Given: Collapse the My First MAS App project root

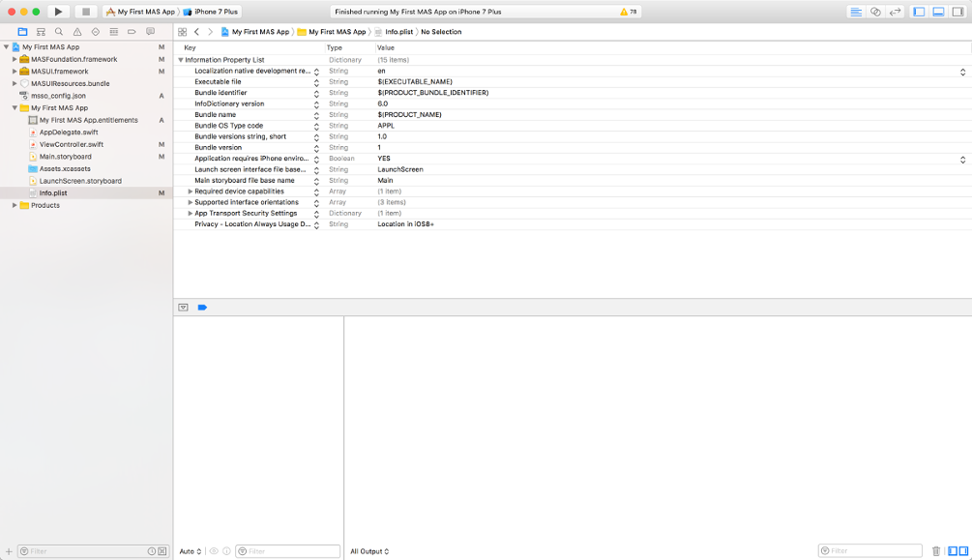Looking at the screenshot, I should point(6,47).
